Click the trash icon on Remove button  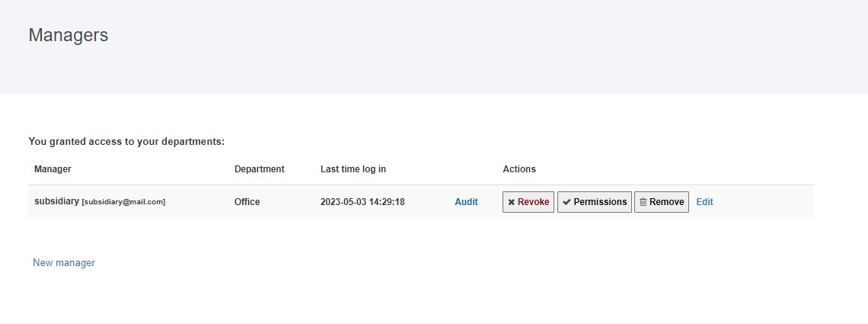click(643, 202)
